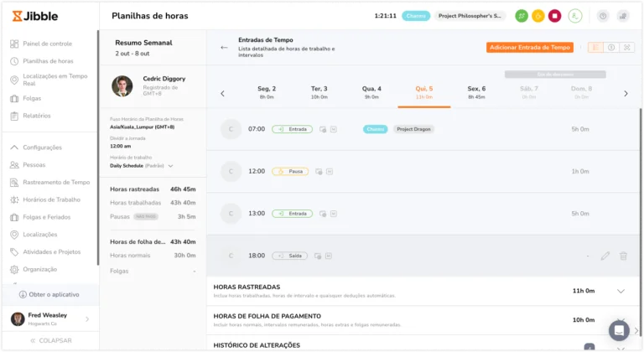Click the 07:00 Entrada badge

click(x=292, y=129)
